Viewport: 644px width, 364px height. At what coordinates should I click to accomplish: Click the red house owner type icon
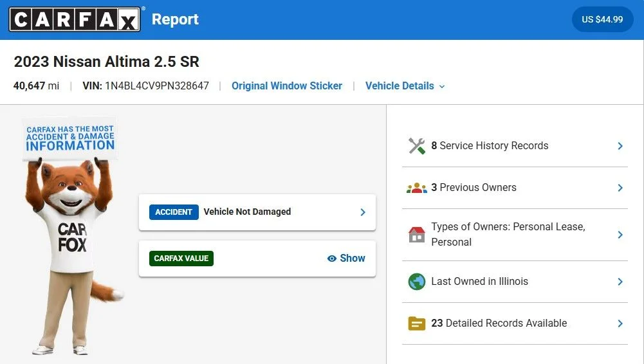click(416, 235)
